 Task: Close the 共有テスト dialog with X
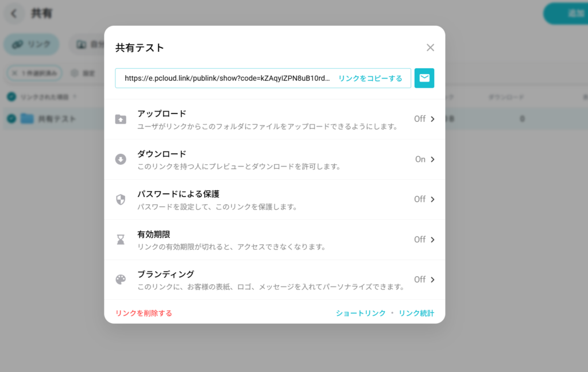click(430, 48)
